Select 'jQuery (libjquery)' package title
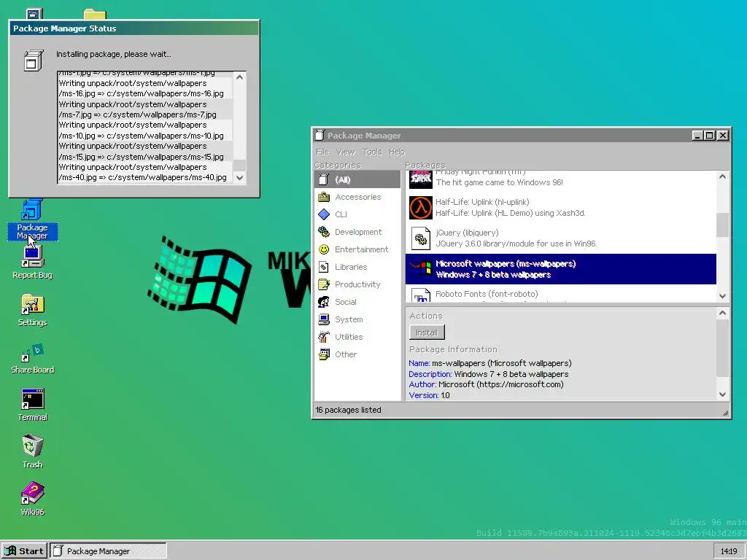Image resolution: width=747 pixels, height=560 pixels. coord(468,233)
